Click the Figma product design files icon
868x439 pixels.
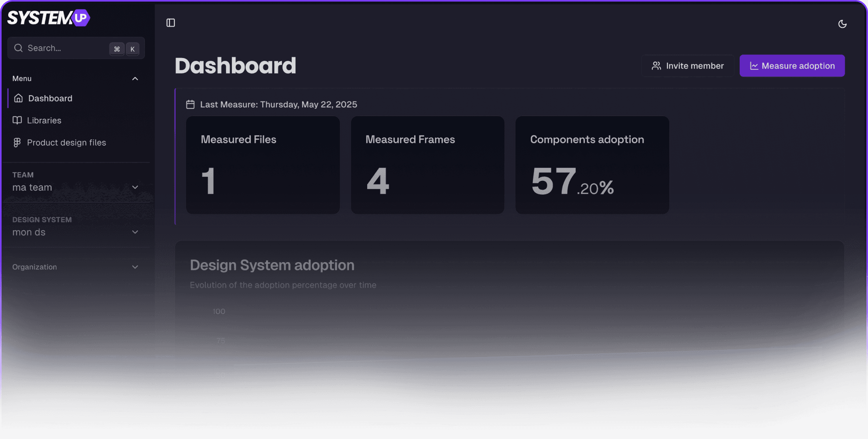(17, 143)
